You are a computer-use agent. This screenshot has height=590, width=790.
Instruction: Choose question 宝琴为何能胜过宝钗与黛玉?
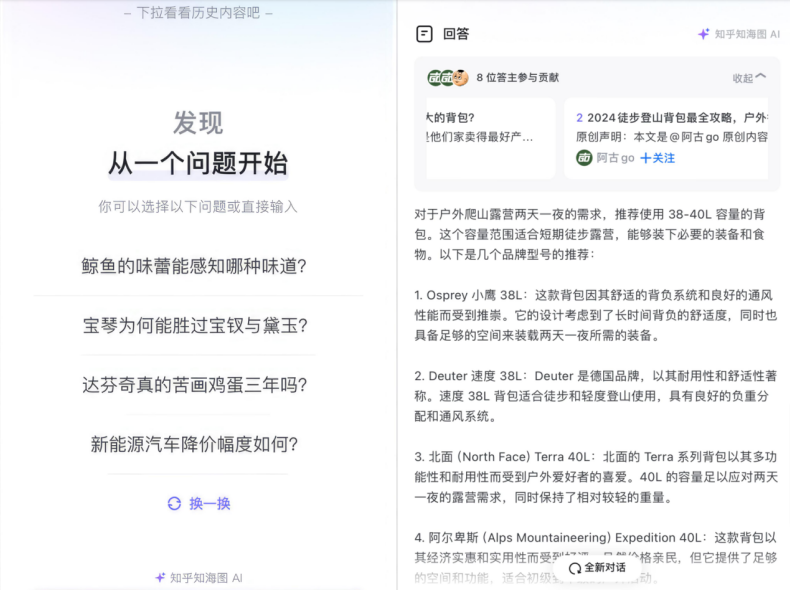194,325
